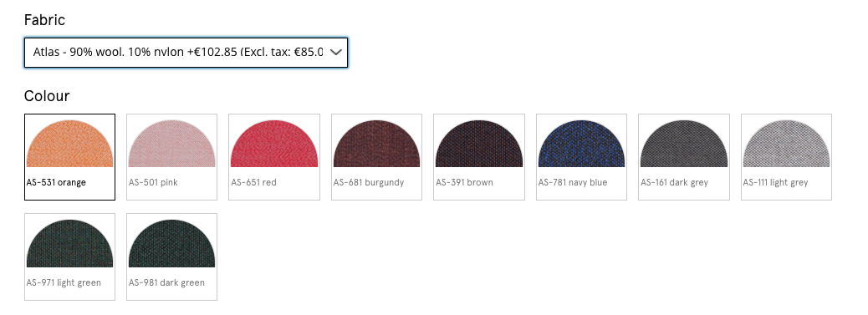Screen dimensions: 868x315
Task: Select AS-781 navy blue colour
Action: pyautogui.click(x=581, y=157)
